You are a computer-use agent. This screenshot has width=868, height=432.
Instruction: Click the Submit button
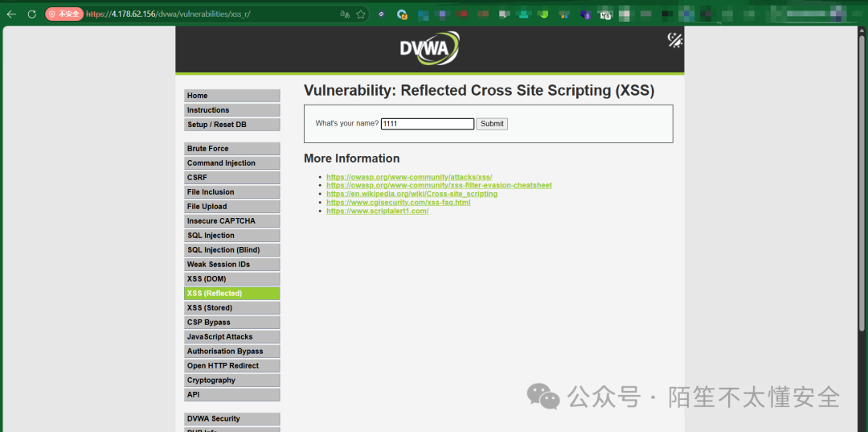492,124
